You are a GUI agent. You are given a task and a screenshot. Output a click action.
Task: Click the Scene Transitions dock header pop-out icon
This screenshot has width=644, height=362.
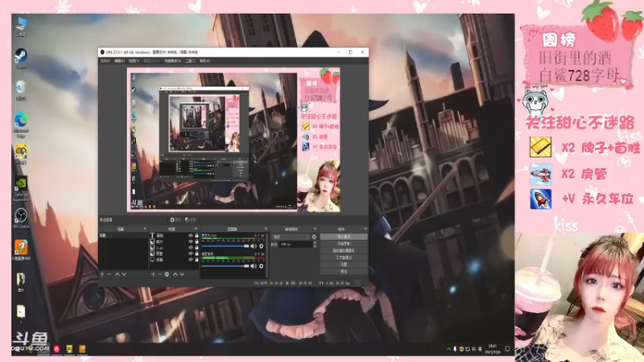[x=315, y=228]
